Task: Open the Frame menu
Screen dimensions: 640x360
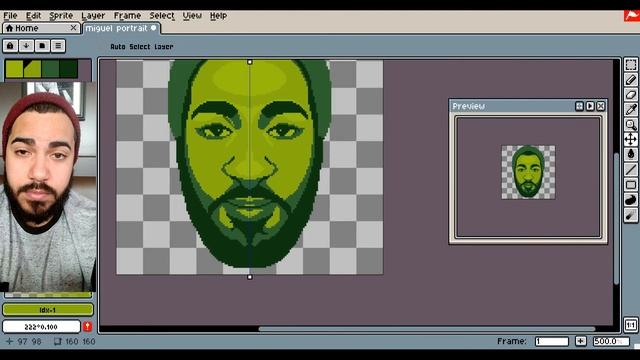Action: coord(127,16)
